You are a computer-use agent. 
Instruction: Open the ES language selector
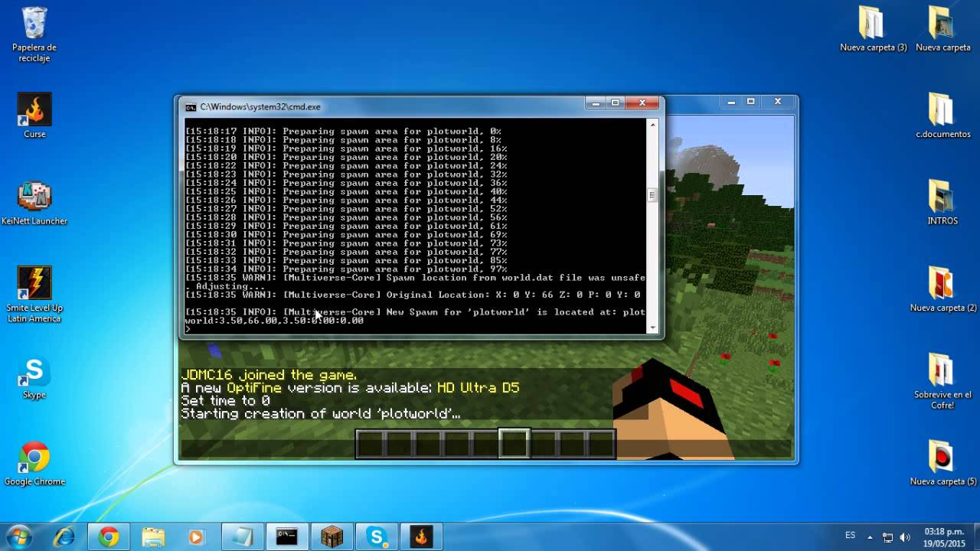(850, 536)
